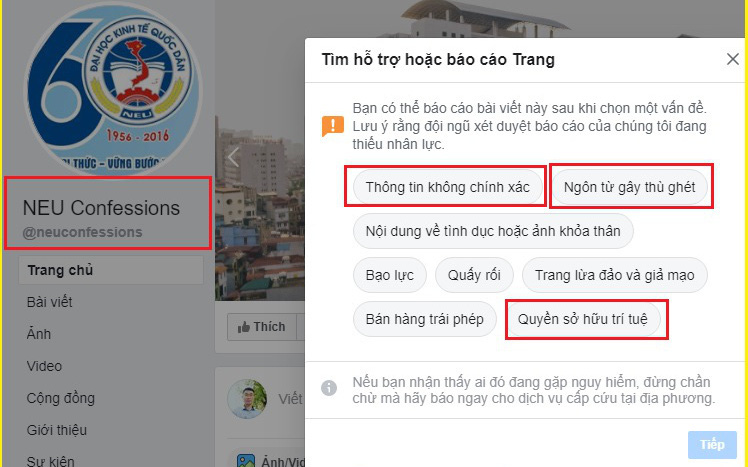Choose 'Trang lừa đảo và giả mạo'
This screenshot has width=748, height=467.
(614, 275)
